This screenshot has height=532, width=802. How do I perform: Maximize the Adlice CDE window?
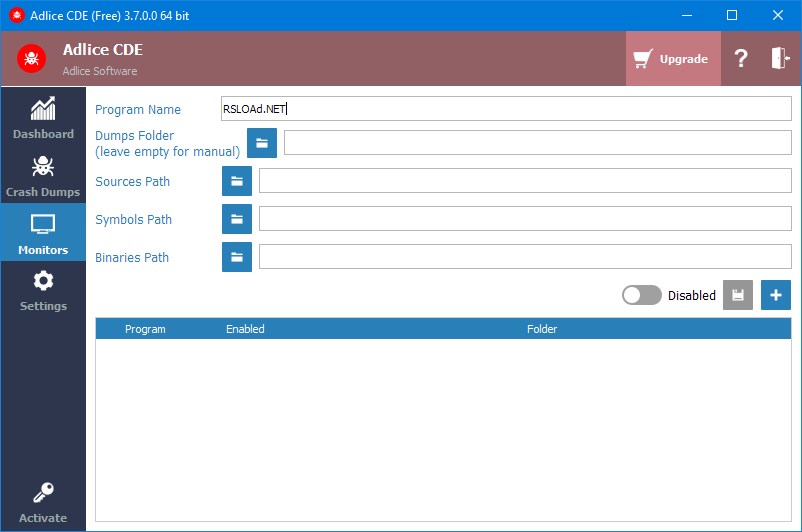coord(732,15)
